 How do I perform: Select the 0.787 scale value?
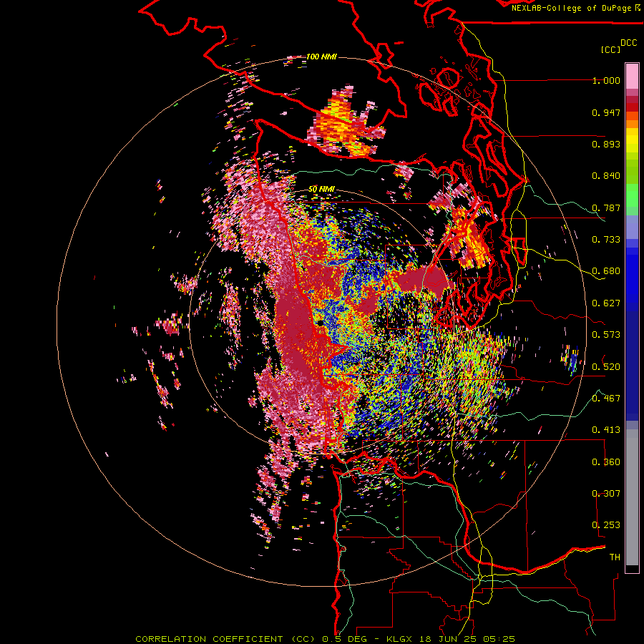click(x=606, y=208)
